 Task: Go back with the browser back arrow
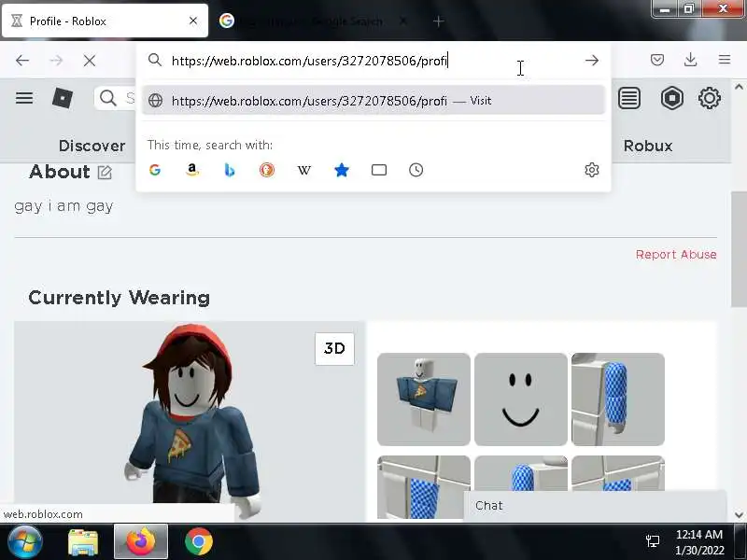[x=22, y=61]
